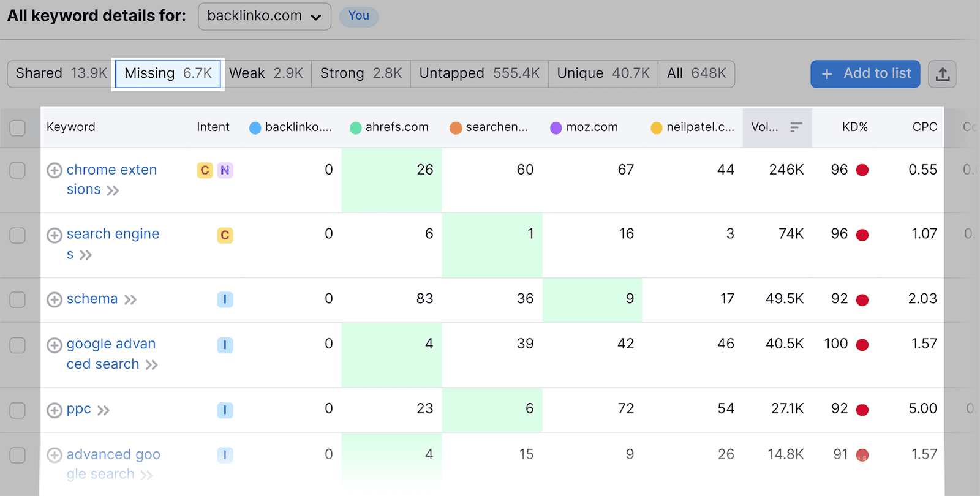Expand the double arrows next to ppc
Viewport: 980px width, 496px height.
[x=104, y=410]
